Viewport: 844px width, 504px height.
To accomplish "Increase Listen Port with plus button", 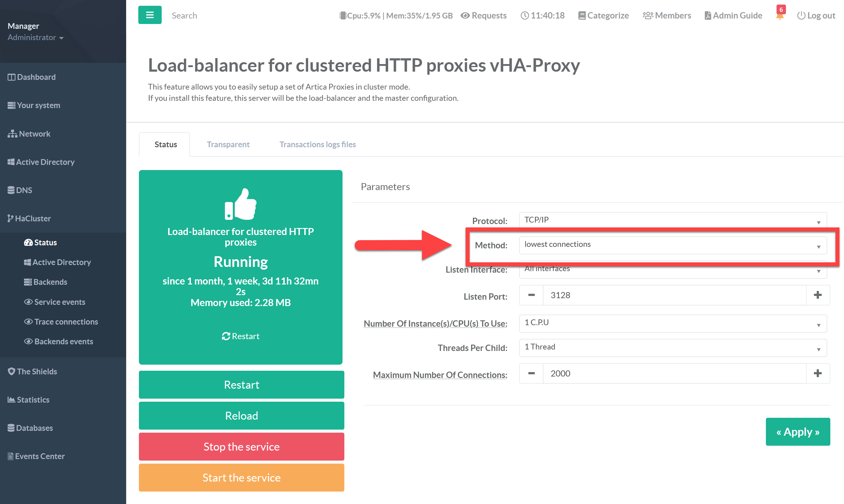I will pyautogui.click(x=818, y=295).
